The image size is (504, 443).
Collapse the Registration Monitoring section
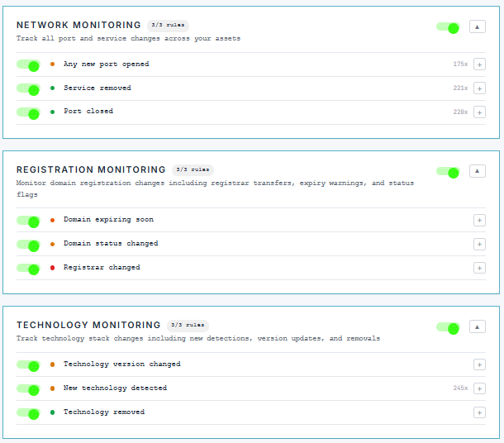tap(478, 171)
